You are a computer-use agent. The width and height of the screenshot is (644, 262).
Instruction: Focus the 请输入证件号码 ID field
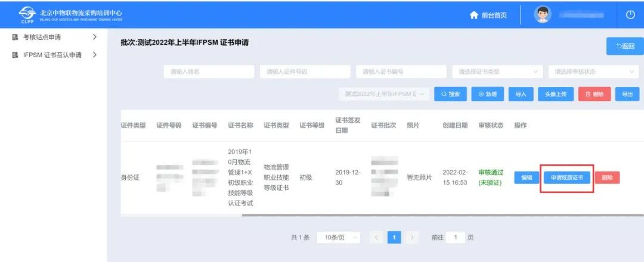(305, 71)
